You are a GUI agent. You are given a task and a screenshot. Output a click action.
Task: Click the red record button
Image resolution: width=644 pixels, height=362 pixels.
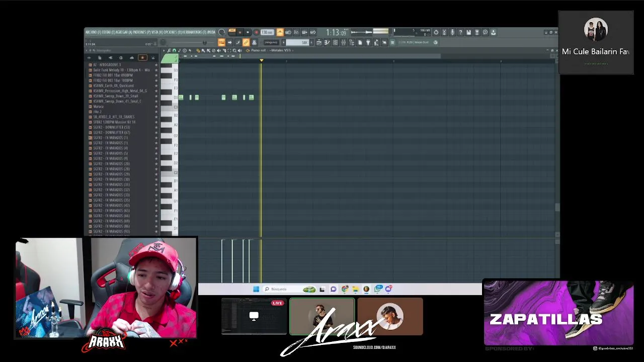256,32
